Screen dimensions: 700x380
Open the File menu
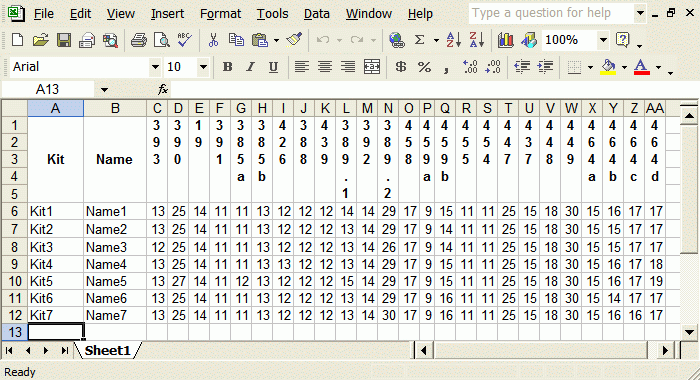pos(44,14)
